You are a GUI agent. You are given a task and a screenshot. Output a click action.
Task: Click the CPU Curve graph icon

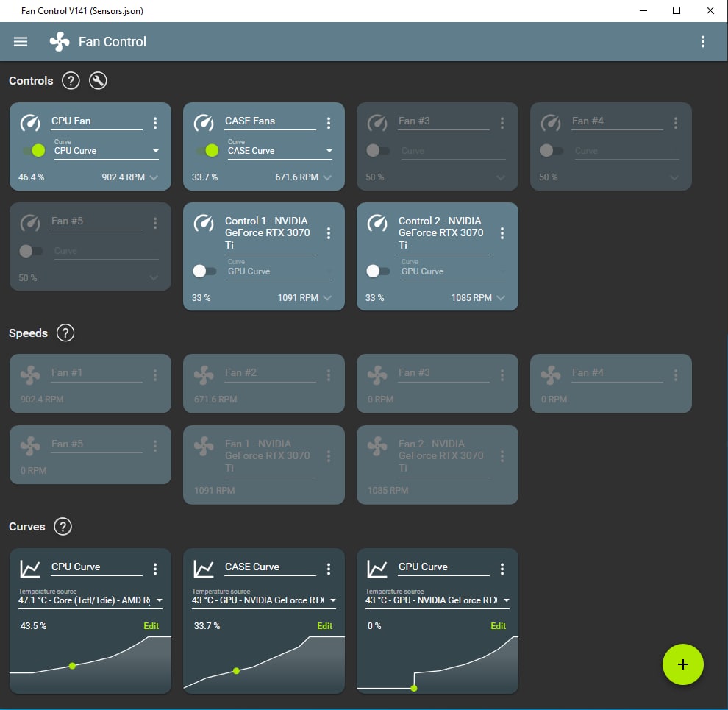[x=30, y=569]
